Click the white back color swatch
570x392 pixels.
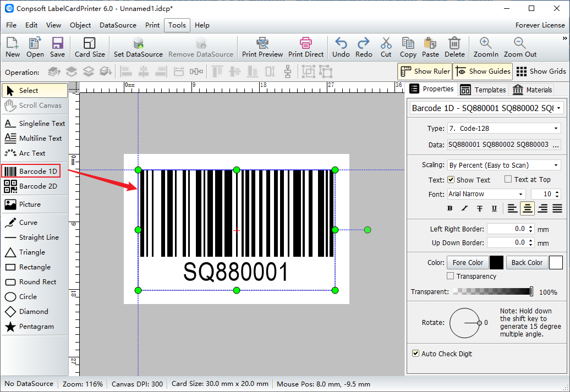[556, 263]
